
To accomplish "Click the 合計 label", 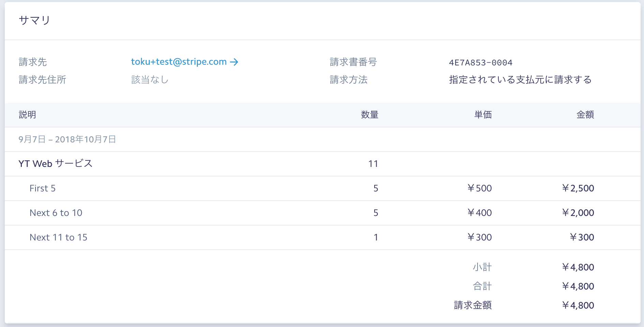I will coord(482,286).
